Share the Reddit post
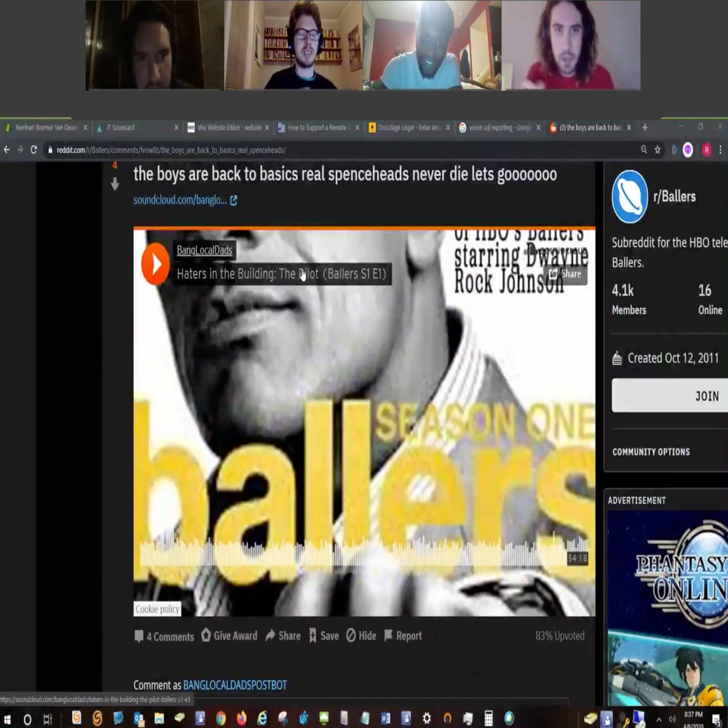The width and height of the screenshot is (728, 728). point(283,636)
